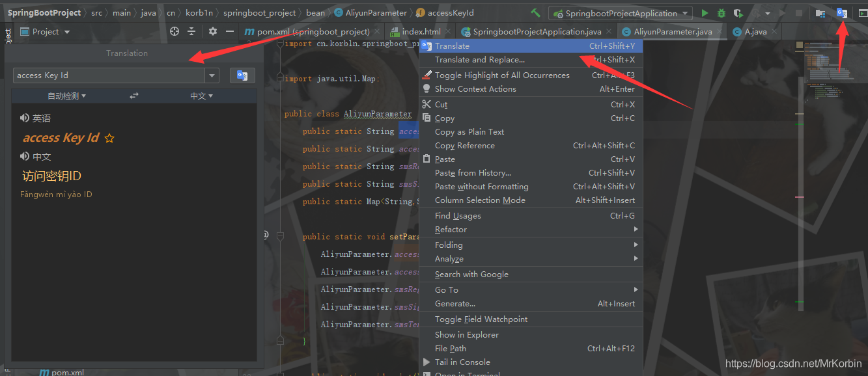Image resolution: width=868 pixels, height=376 pixels.
Task: Choose Tail in Console
Action: (531, 362)
